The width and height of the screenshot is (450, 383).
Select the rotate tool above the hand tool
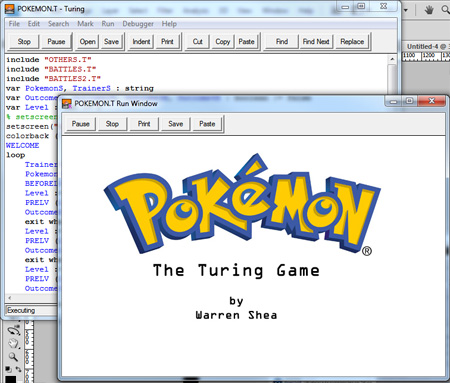point(14,330)
